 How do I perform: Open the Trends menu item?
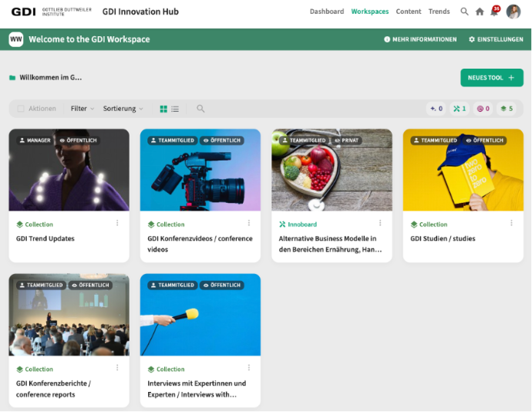pos(439,12)
